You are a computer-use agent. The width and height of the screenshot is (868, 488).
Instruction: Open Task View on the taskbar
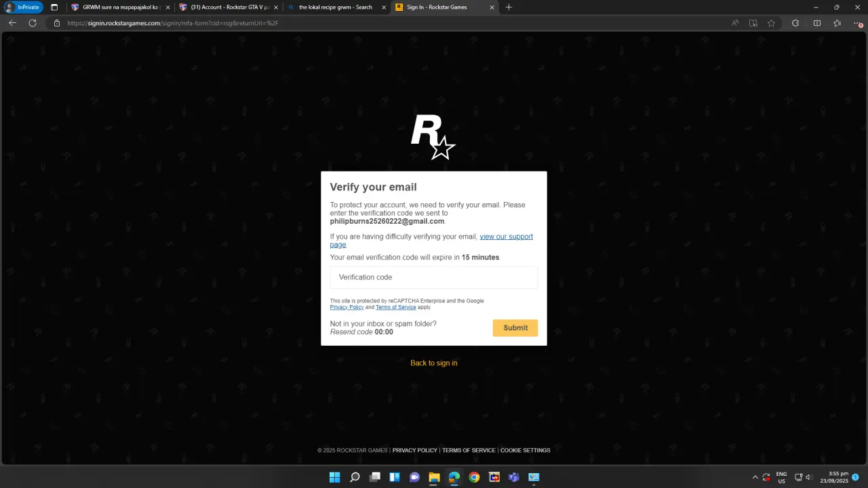[375, 477]
